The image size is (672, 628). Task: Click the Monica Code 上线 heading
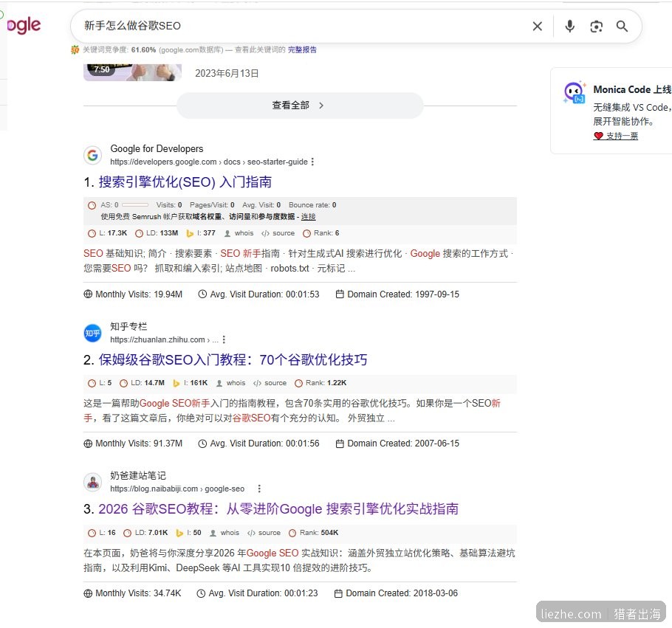pos(632,89)
